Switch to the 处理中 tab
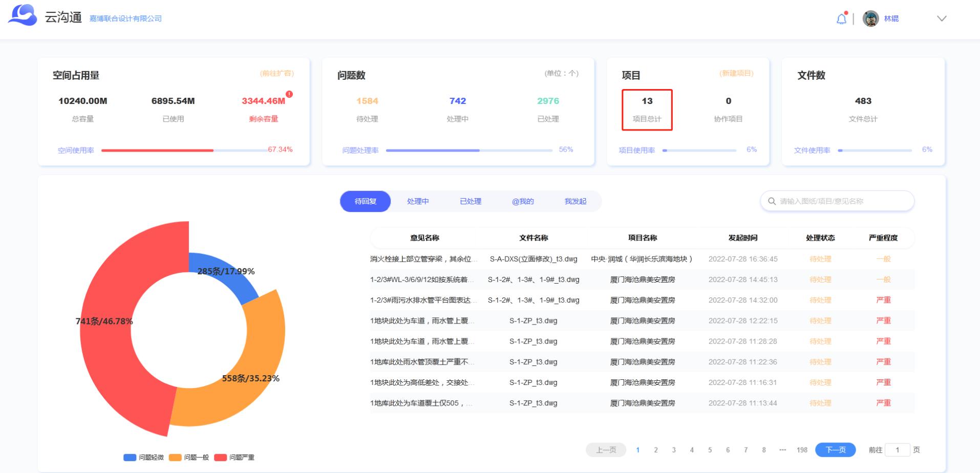This screenshot has height=473, width=980. pyautogui.click(x=418, y=201)
